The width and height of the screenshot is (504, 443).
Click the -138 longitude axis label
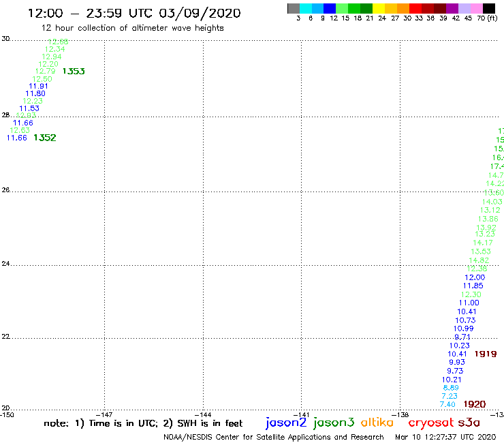(x=400, y=414)
